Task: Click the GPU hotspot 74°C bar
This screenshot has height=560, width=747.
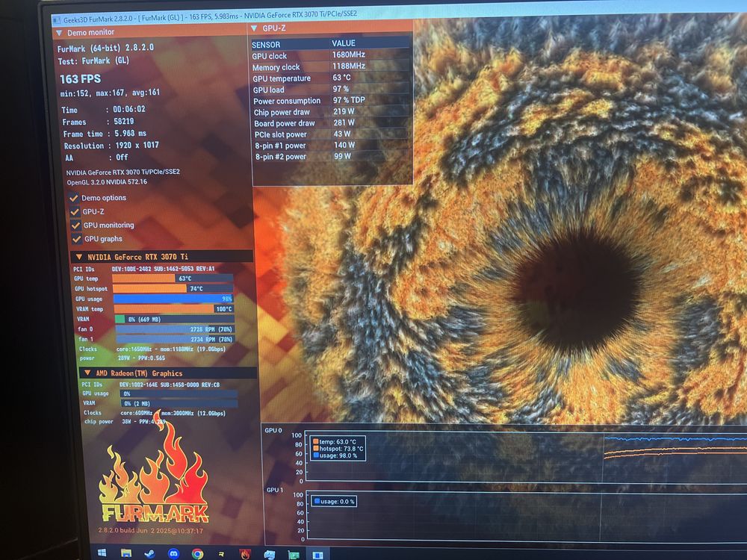Action: (173, 288)
